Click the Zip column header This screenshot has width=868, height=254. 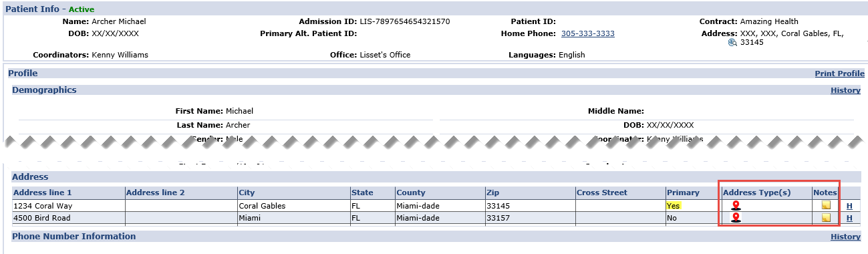(492, 193)
